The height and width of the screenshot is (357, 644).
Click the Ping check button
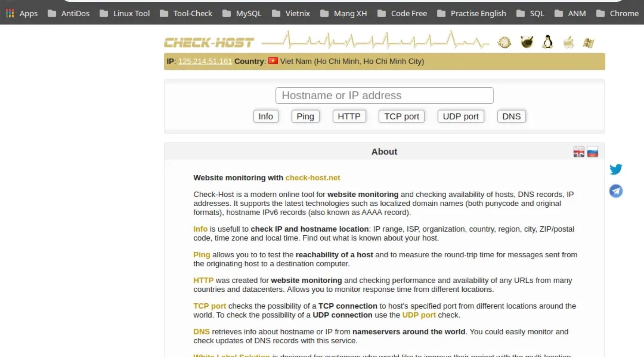tap(305, 116)
